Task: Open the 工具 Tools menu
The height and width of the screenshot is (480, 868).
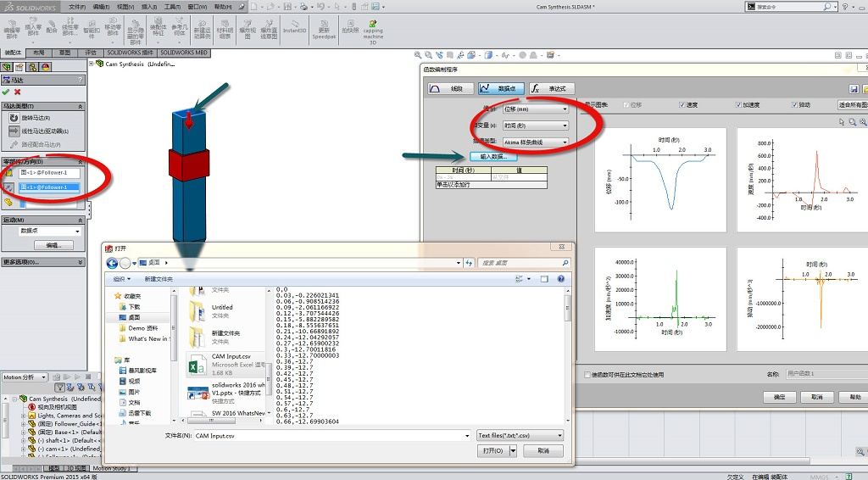Action: [x=172, y=6]
